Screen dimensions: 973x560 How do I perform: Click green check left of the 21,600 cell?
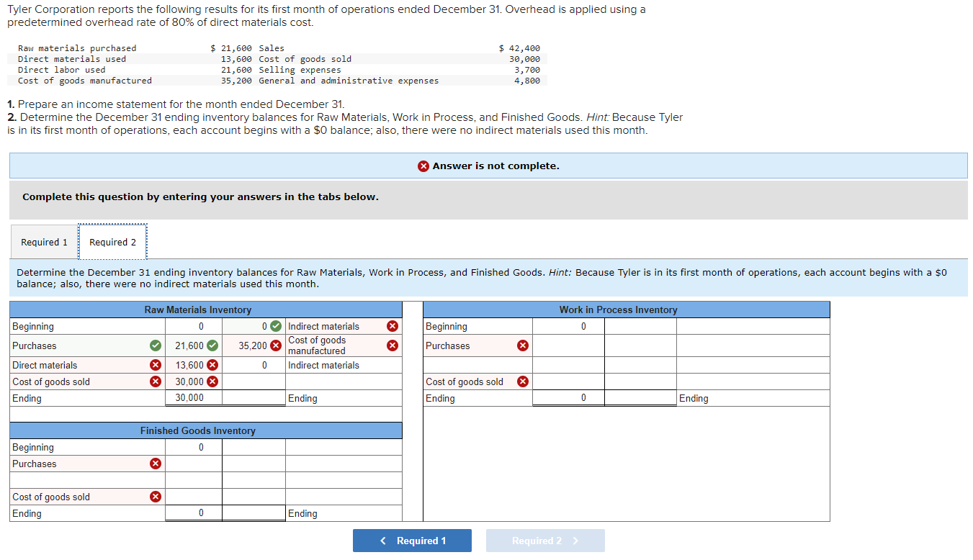155,346
